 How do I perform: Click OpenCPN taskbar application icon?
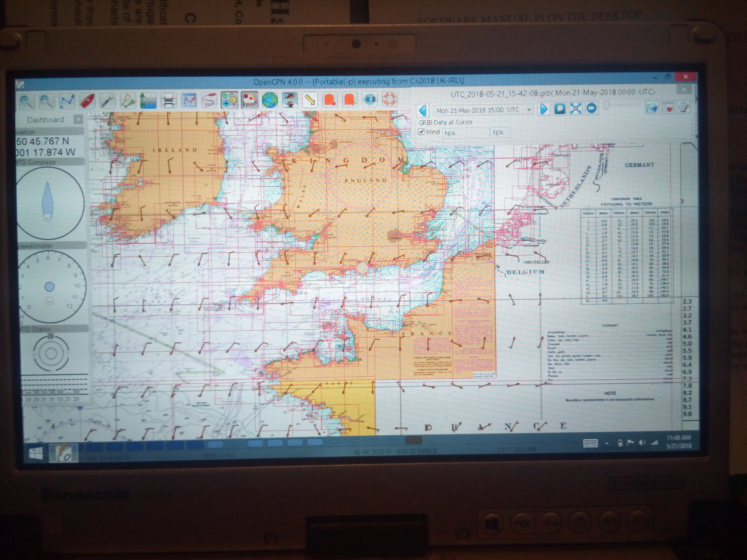(64, 454)
